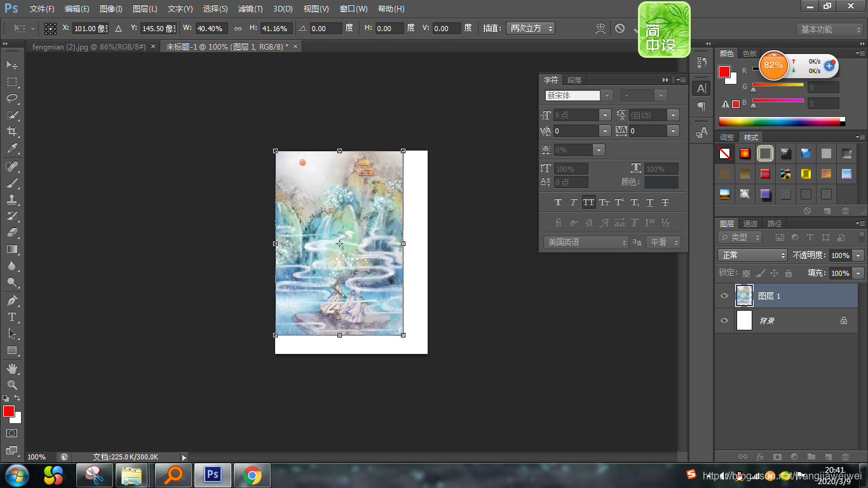Screen dimensions: 868x488
Task: Select the Rectangle shape tool
Action: tap(12, 350)
